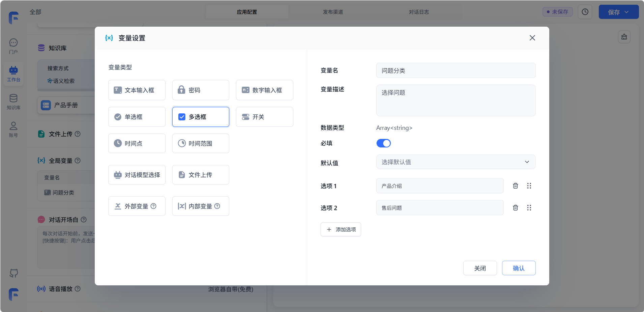
Task: Click the 添加选项 button
Action: click(x=341, y=229)
